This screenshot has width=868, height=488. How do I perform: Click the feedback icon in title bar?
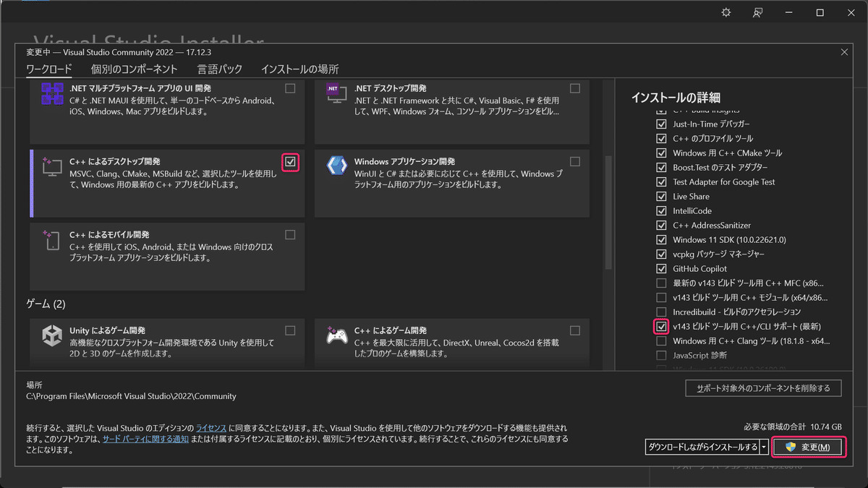tap(757, 13)
